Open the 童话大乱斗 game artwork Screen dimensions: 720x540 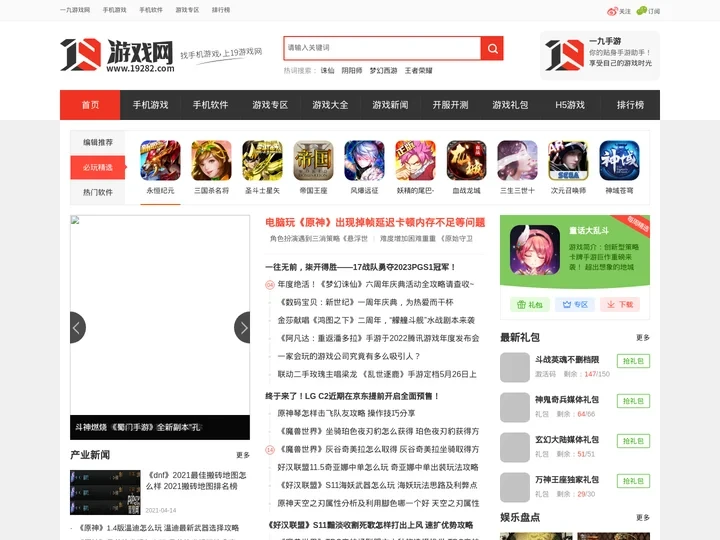click(x=535, y=250)
